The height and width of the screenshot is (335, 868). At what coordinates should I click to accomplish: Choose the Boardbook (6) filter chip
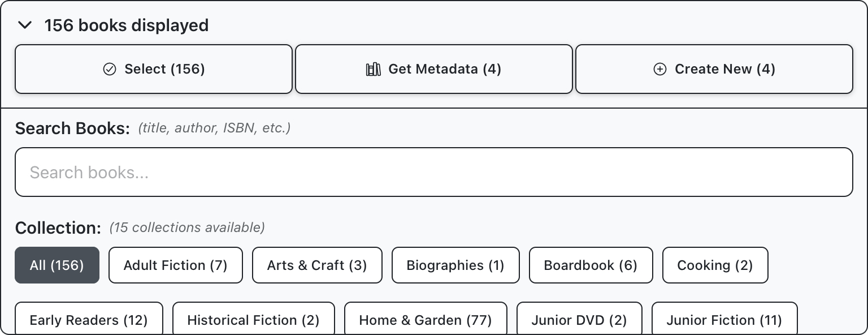pos(591,265)
